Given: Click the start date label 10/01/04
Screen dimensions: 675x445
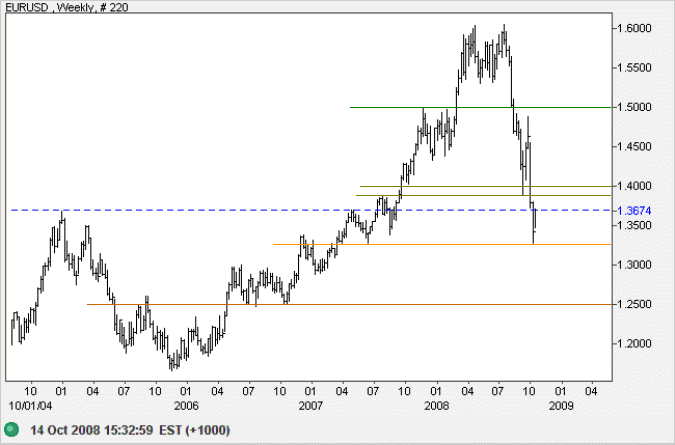Looking at the screenshot, I should [30, 406].
